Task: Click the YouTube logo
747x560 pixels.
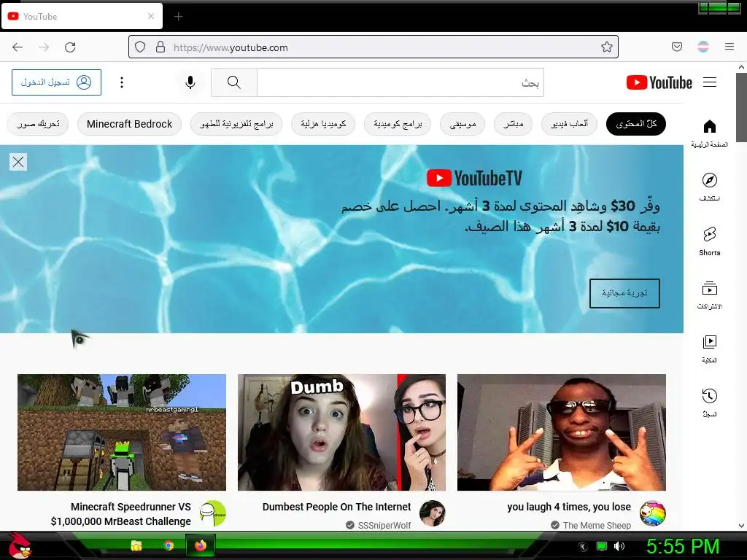Action: pos(659,82)
